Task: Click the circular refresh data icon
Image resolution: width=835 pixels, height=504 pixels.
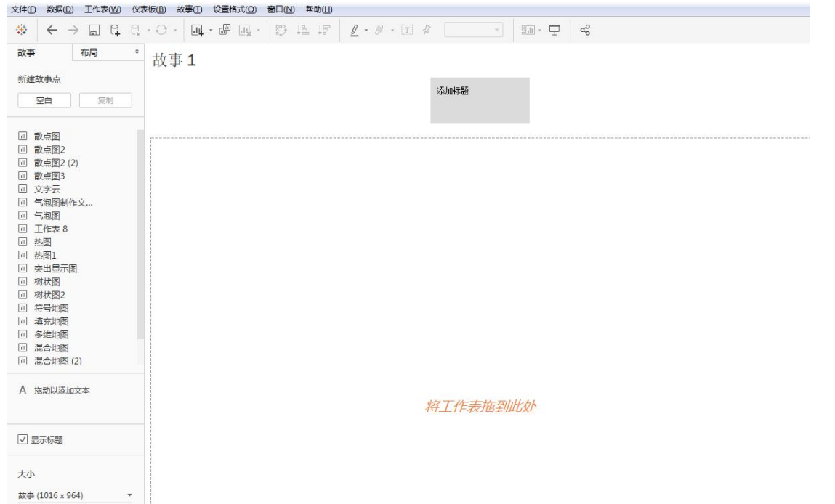Action: pyautogui.click(x=161, y=31)
